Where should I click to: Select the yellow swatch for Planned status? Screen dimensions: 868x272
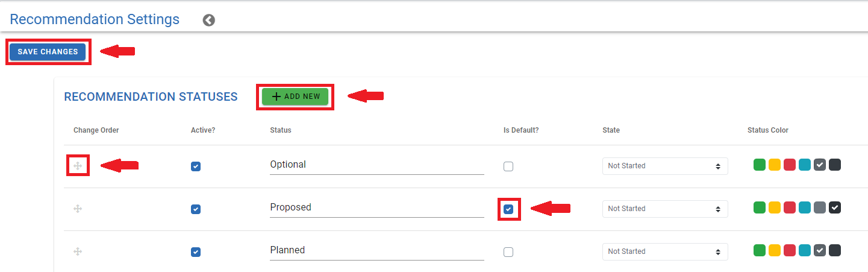click(x=775, y=250)
